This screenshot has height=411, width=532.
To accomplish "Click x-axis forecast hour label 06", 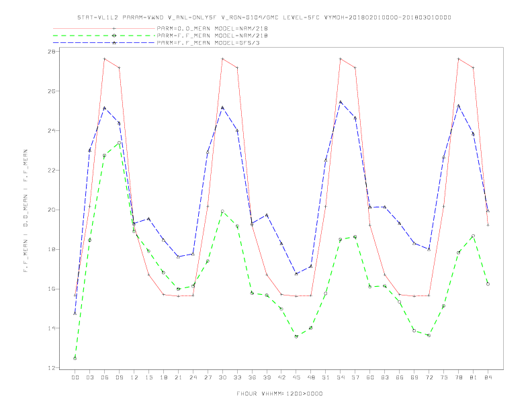I will [105, 377].
